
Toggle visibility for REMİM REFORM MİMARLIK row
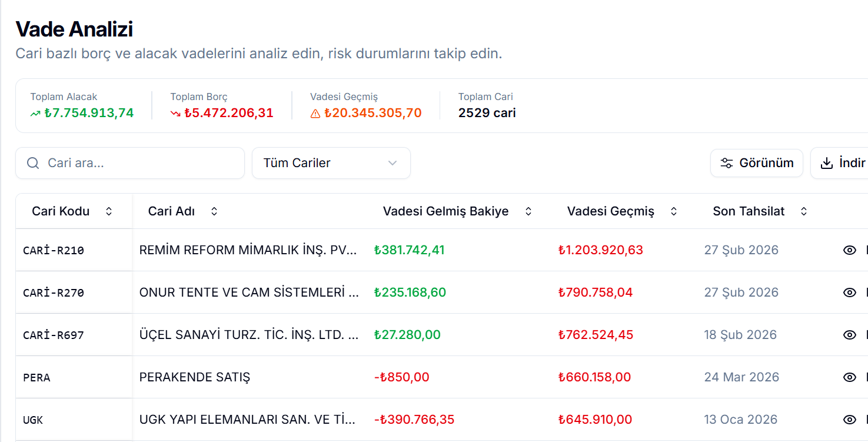(850, 250)
